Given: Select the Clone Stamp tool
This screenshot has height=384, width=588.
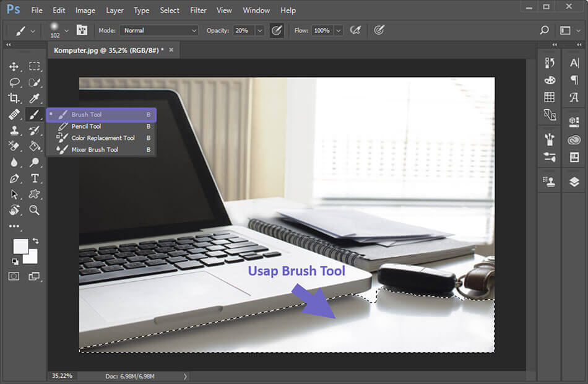Looking at the screenshot, I should [x=14, y=130].
